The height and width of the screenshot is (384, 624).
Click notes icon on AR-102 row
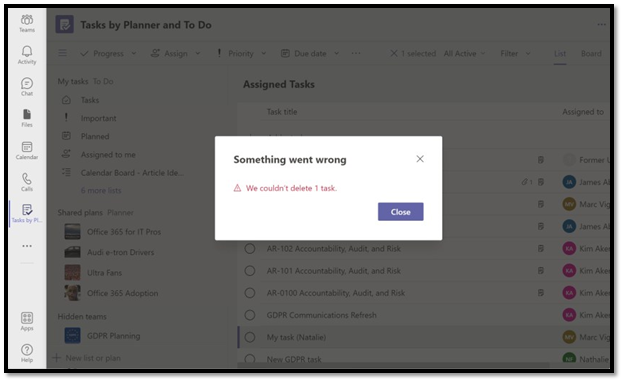540,249
